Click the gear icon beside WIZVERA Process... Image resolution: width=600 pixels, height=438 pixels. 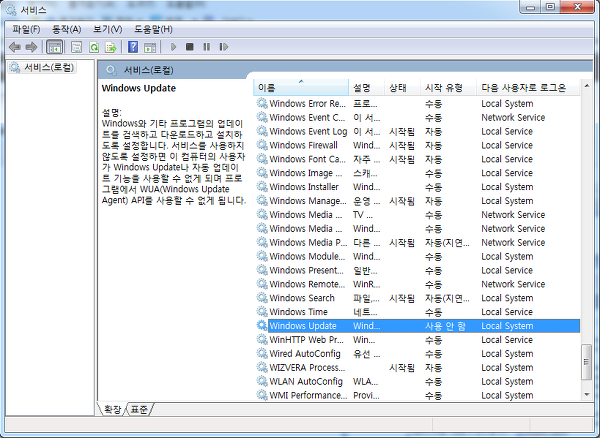(262, 367)
